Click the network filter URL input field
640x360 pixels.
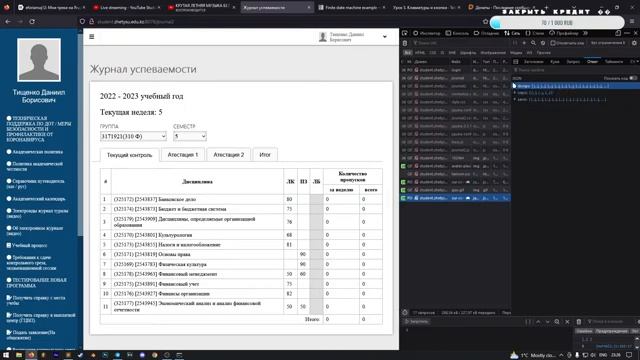459,43
